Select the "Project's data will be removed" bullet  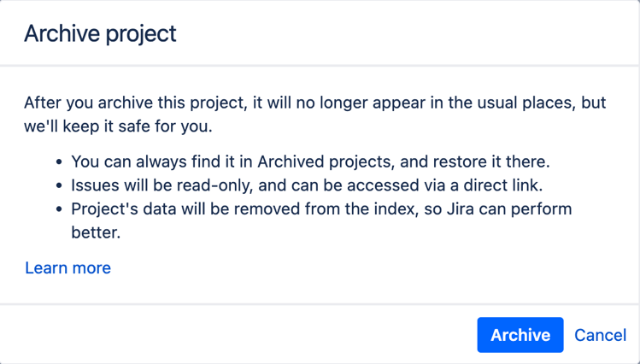[321, 220]
